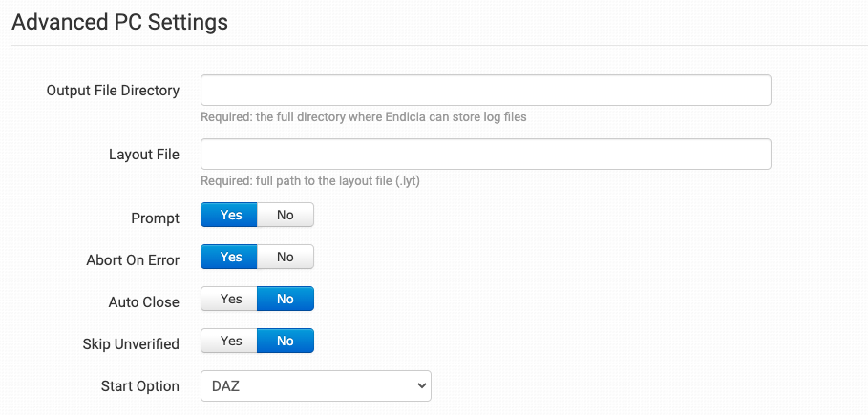The height and width of the screenshot is (415, 868).
Task: Switch Prompt to No
Action: point(286,215)
